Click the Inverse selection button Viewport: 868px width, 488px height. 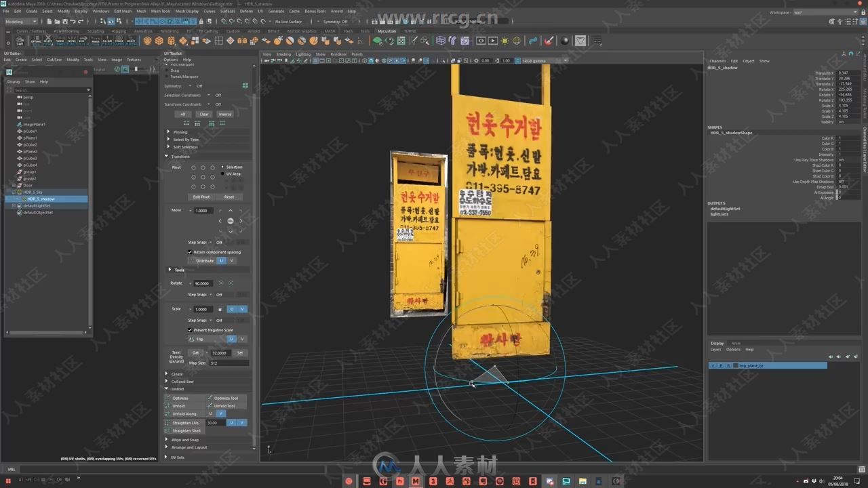pyautogui.click(x=225, y=114)
